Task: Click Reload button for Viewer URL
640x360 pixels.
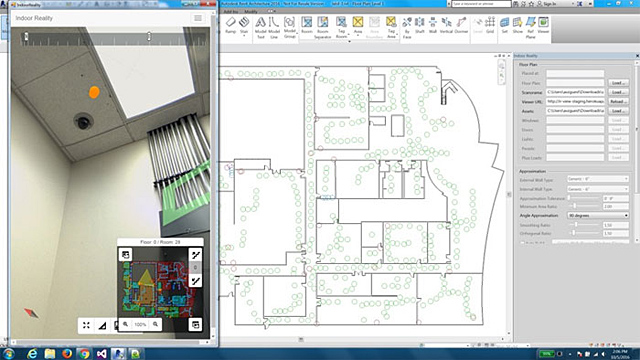Action: pyautogui.click(x=618, y=101)
